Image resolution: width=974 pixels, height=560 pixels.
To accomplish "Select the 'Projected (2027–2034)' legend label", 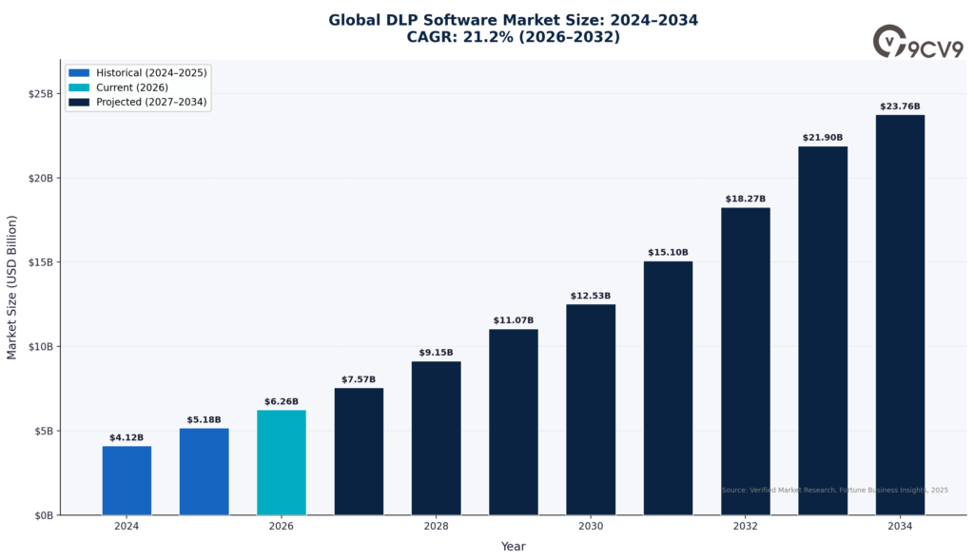I will pyautogui.click(x=151, y=102).
